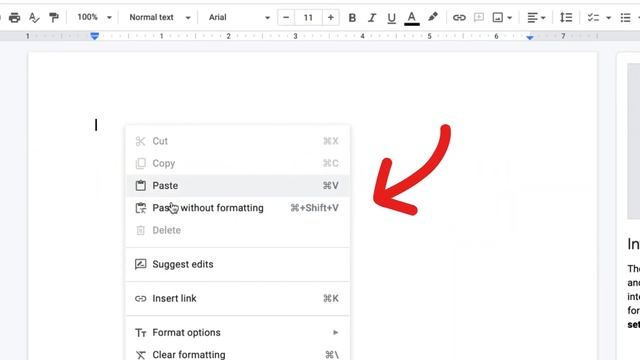Open the 100% zoom dropdown
The height and width of the screenshot is (360, 640).
(94, 17)
